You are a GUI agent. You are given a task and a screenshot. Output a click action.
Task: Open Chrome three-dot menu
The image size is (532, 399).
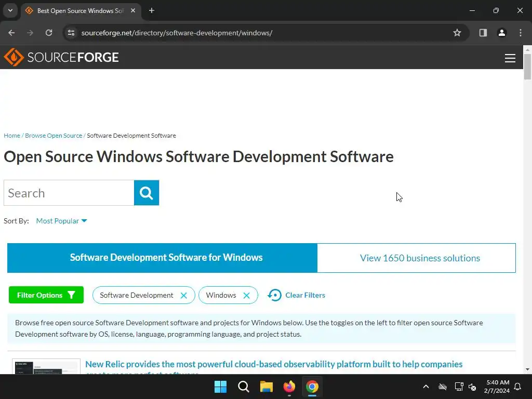click(521, 33)
